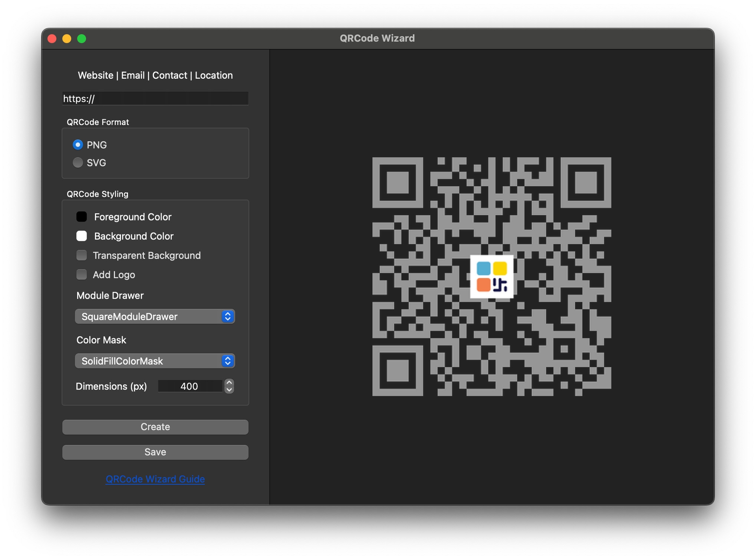This screenshot has width=756, height=560.
Task: Click the Website | Email | Contact | Location label
Action: [155, 76]
